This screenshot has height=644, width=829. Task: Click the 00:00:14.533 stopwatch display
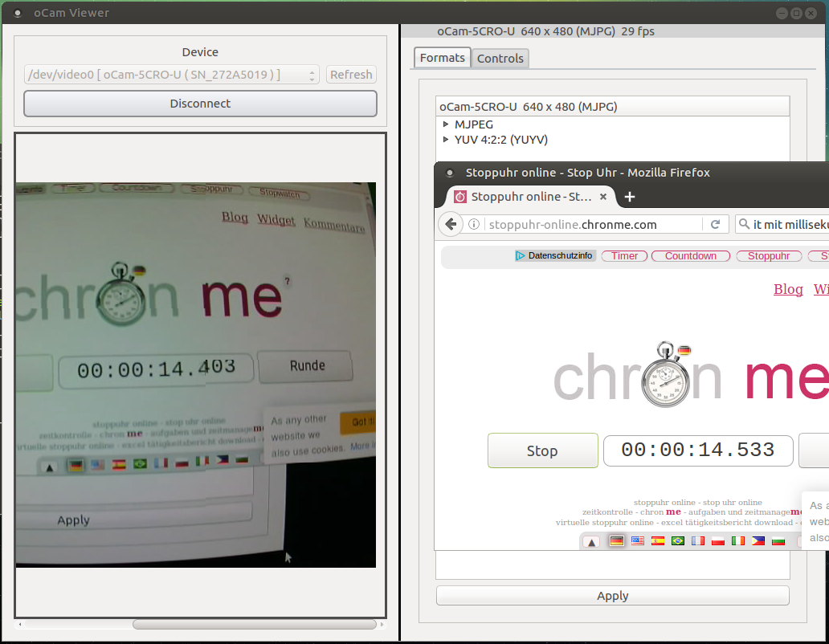click(x=698, y=450)
